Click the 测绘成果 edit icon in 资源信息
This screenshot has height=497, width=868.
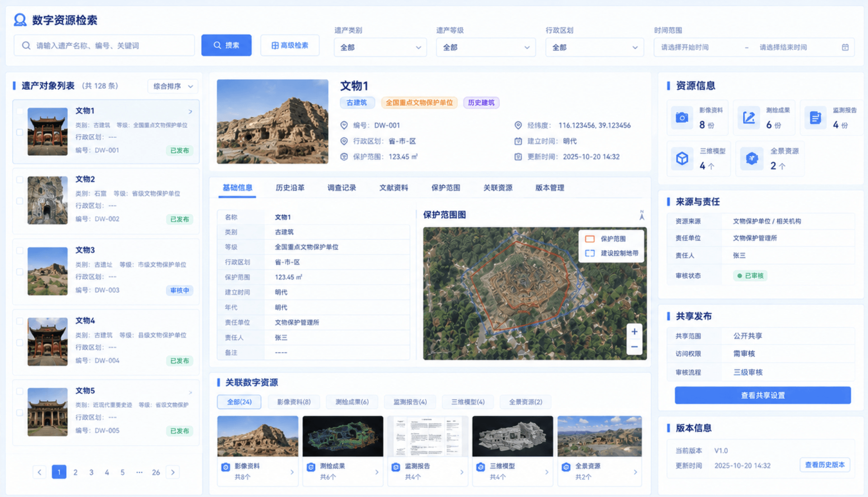749,118
